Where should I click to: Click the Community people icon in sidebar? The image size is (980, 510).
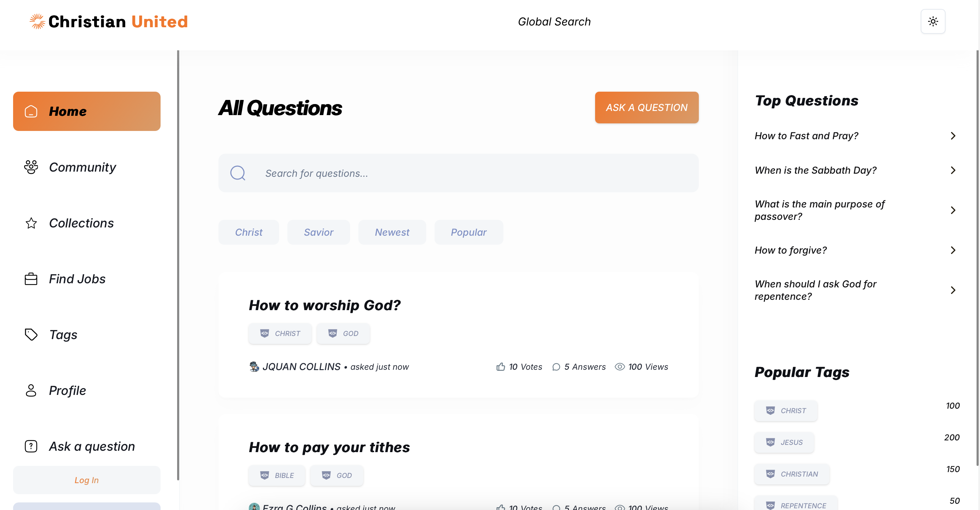click(31, 167)
